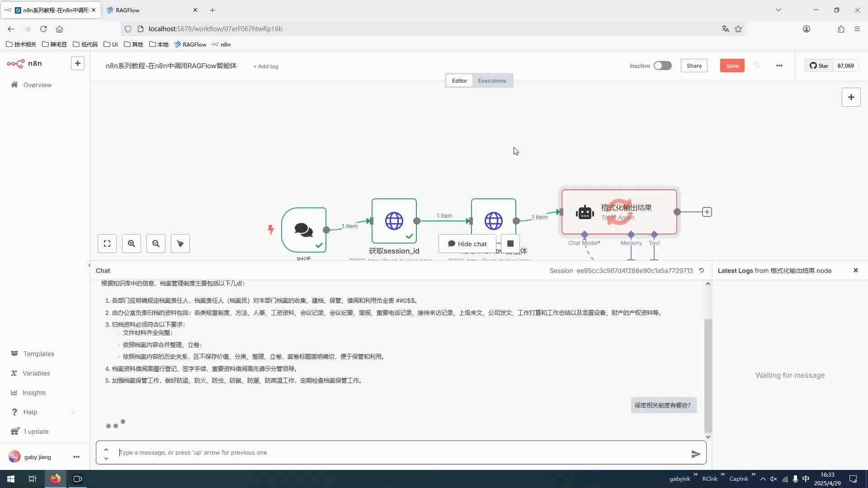Click the tidy up nodes icon
This screenshot has height=488, width=868.
(x=180, y=244)
